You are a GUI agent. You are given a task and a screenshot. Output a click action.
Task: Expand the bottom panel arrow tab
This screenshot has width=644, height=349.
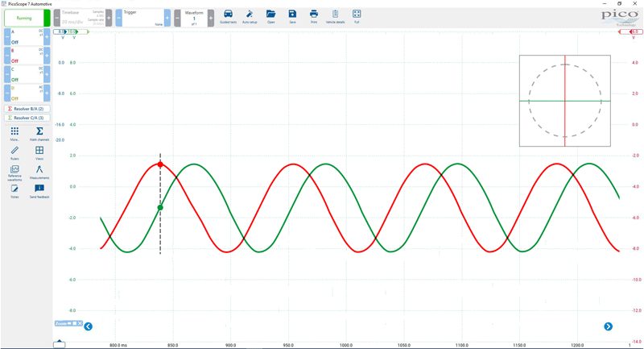[x=60, y=343]
